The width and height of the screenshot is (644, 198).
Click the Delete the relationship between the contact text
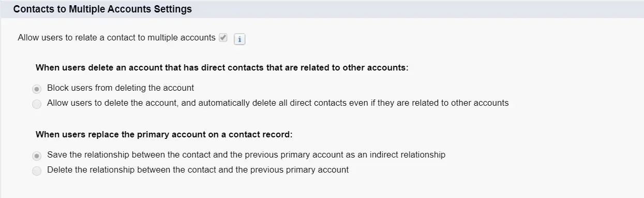(198, 170)
